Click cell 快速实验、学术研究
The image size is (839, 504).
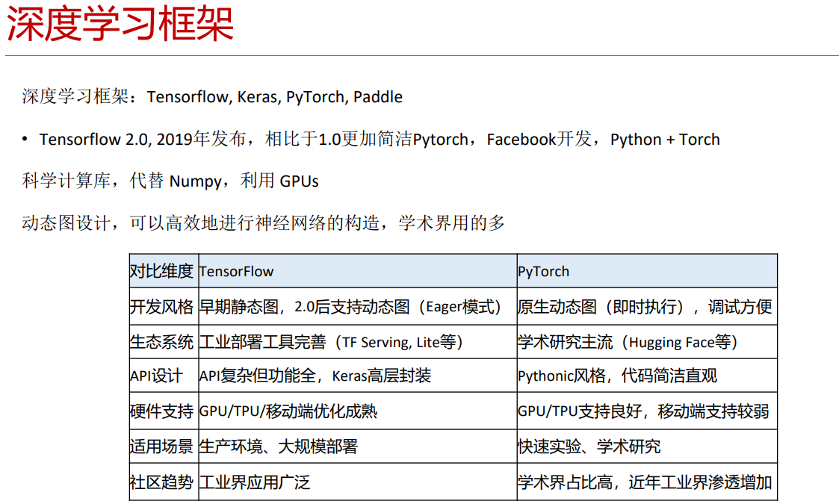[x=647, y=447]
